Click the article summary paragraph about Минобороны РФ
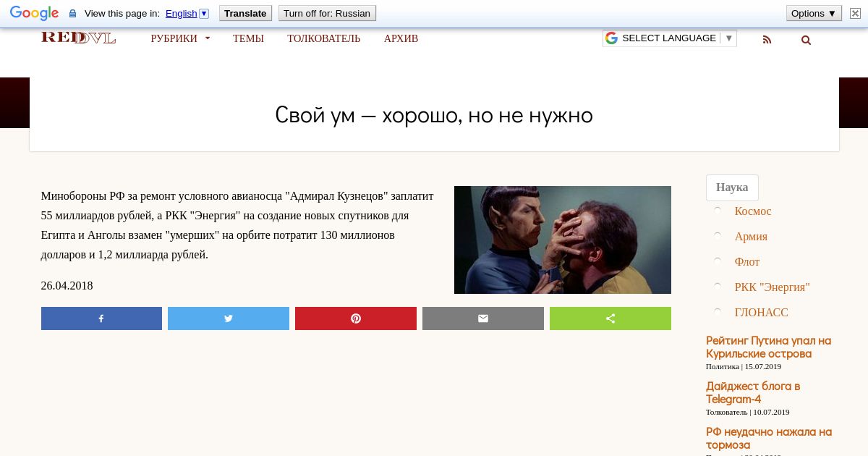 point(237,225)
